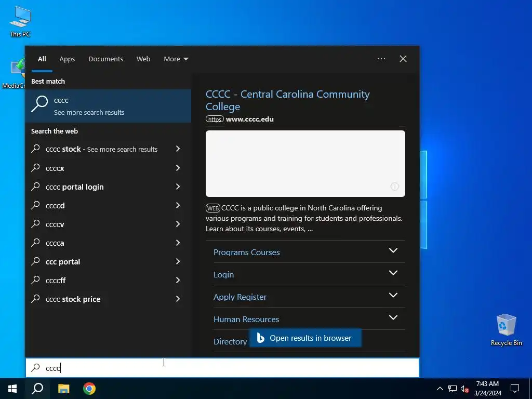Click magnifier icon beside ccccff suggestion
Image resolution: width=532 pixels, height=399 pixels.
click(x=36, y=280)
